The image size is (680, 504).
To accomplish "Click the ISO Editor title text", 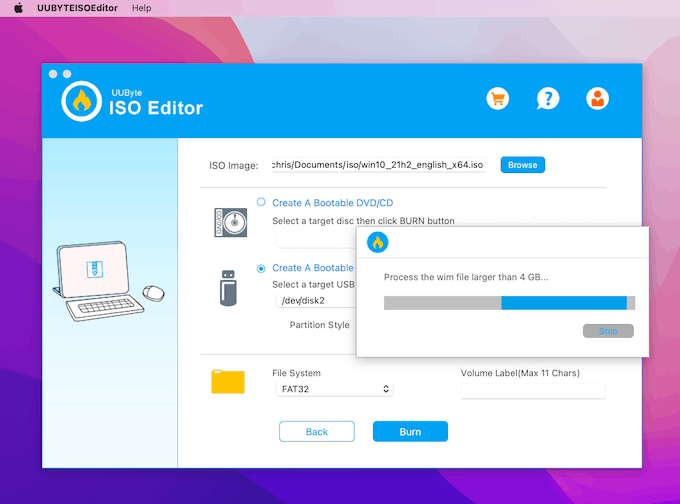I will coord(156,108).
